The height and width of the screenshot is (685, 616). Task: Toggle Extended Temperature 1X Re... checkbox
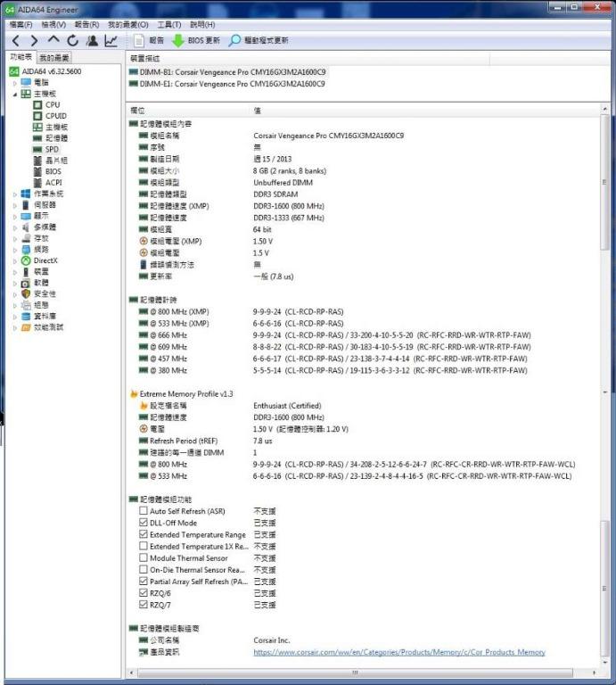(144, 546)
